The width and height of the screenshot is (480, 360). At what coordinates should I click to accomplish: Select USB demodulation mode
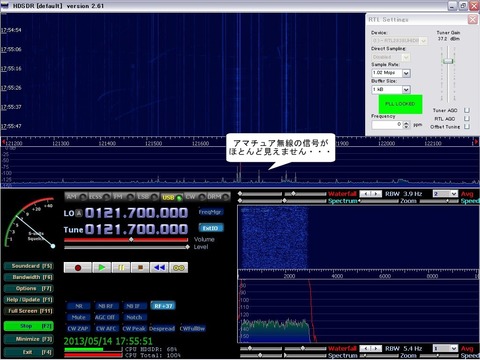pos(172,197)
